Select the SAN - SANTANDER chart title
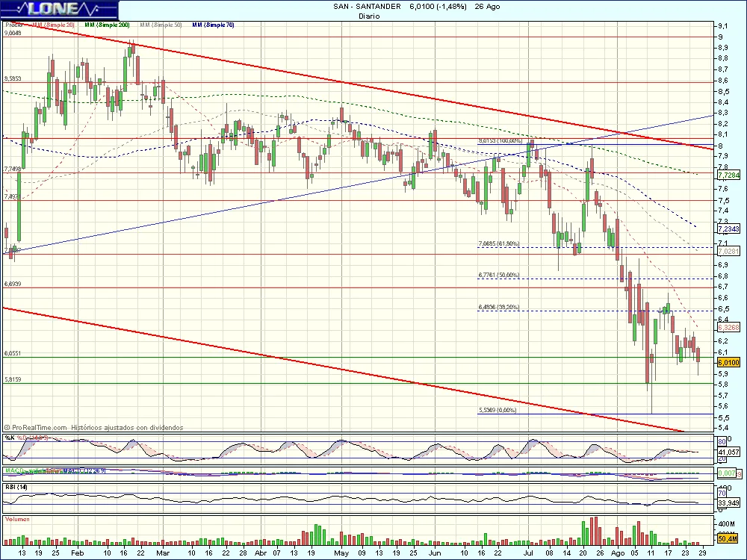 click(367, 7)
